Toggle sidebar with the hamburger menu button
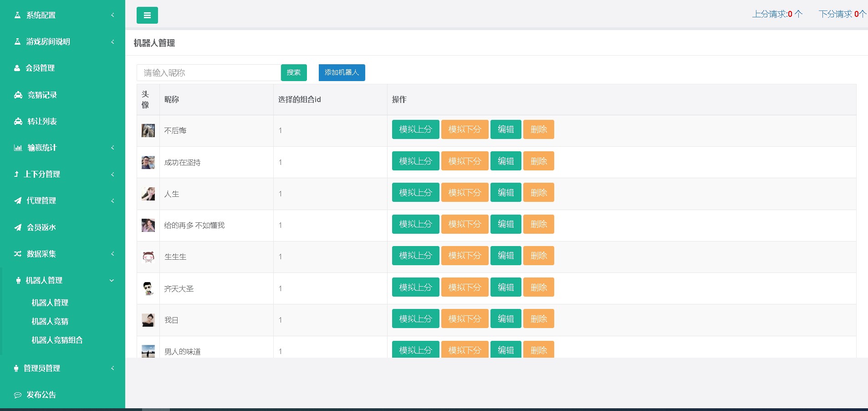868x411 pixels. pos(147,15)
